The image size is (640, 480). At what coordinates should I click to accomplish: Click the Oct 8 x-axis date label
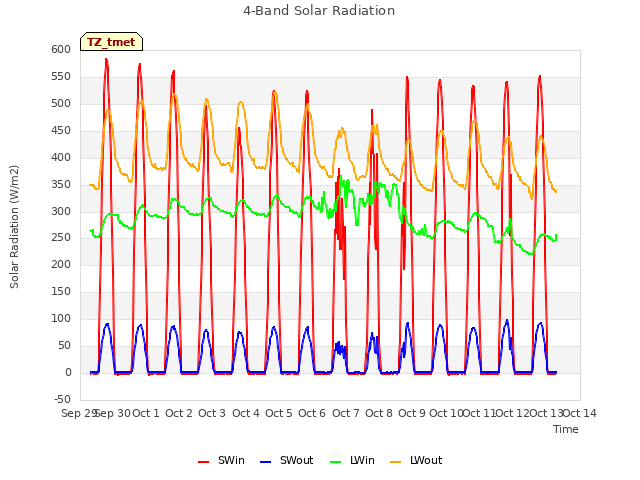coord(379,413)
